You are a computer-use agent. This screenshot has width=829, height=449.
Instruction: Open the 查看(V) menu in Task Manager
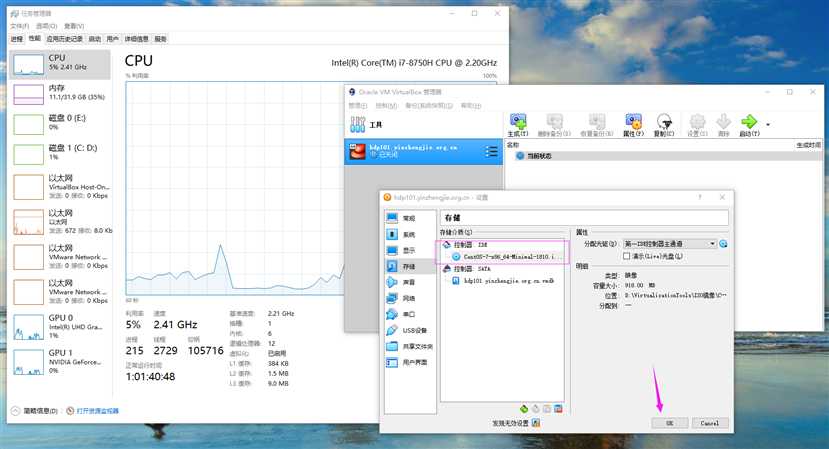pos(74,26)
